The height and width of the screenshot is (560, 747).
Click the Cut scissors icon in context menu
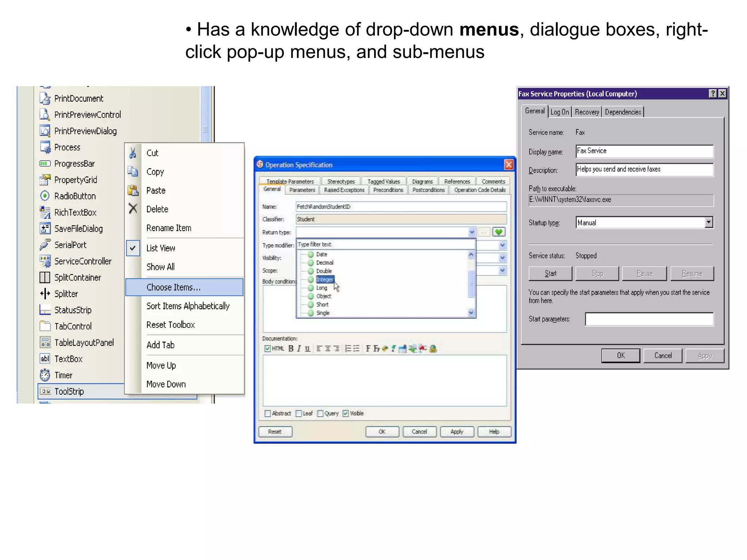(x=133, y=153)
